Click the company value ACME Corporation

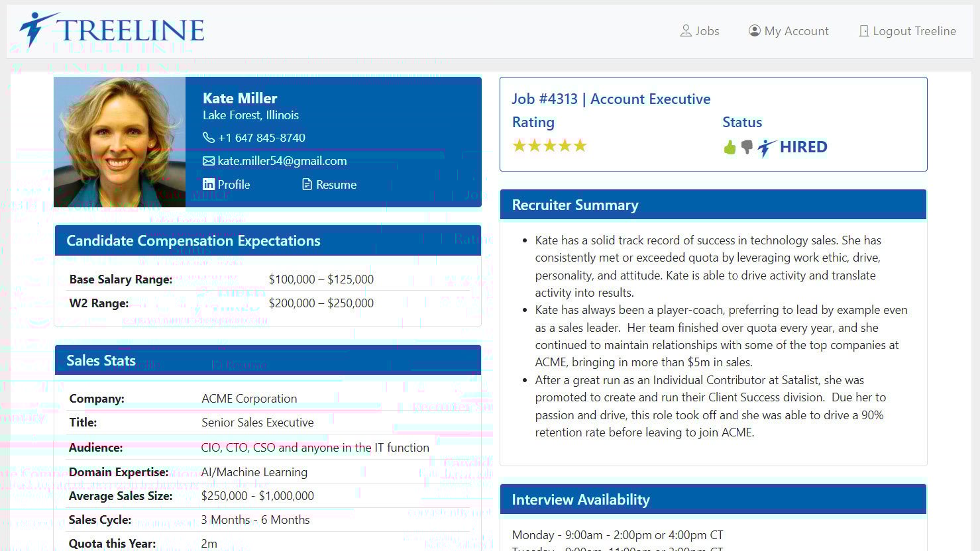click(x=249, y=399)
